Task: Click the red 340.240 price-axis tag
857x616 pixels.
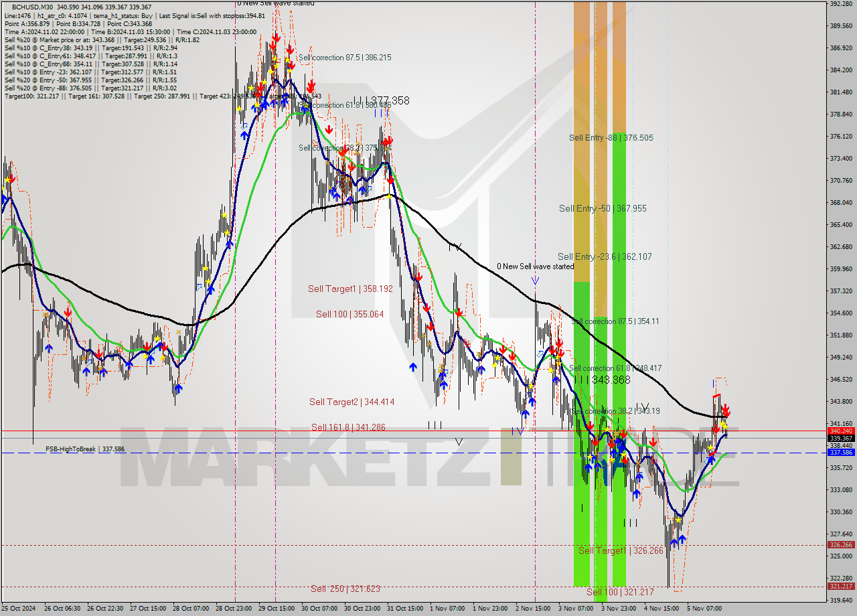Action: 841,431
